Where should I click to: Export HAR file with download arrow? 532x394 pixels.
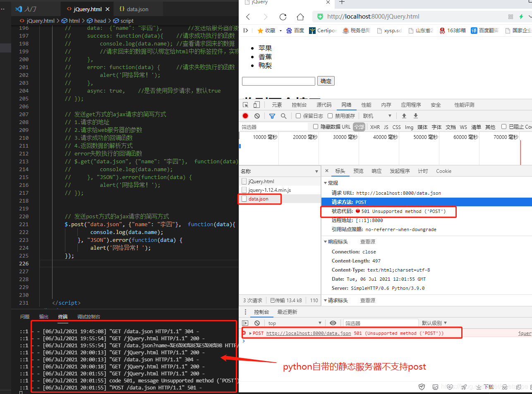pyautogui.click(x=416, y=116)
